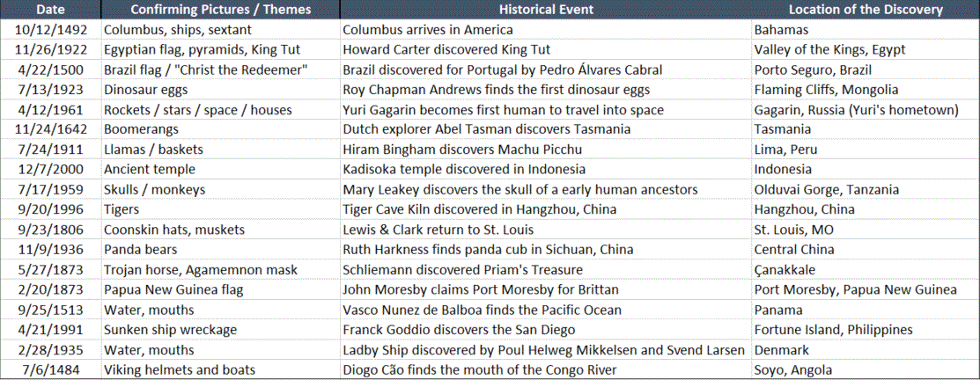
Task: Select the Panda bears cell
Action: click(221, 249)
